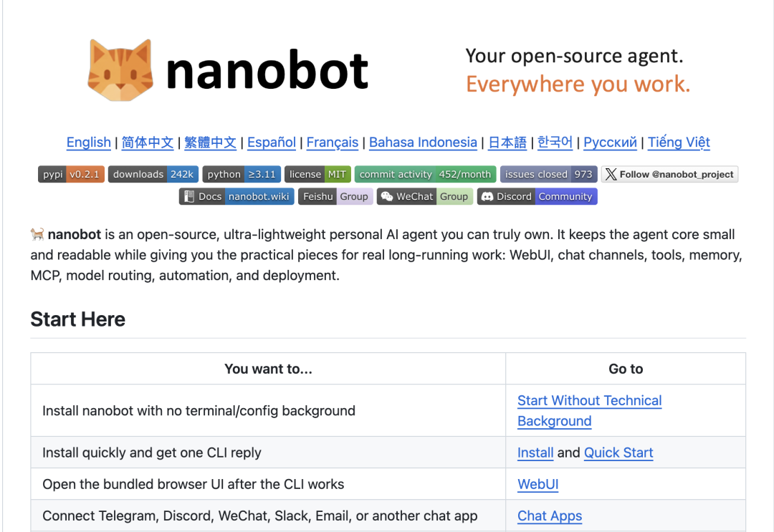Open the WebUI link in table
Image resolution: width=774 pixels, height=532 pixels.
537,484
